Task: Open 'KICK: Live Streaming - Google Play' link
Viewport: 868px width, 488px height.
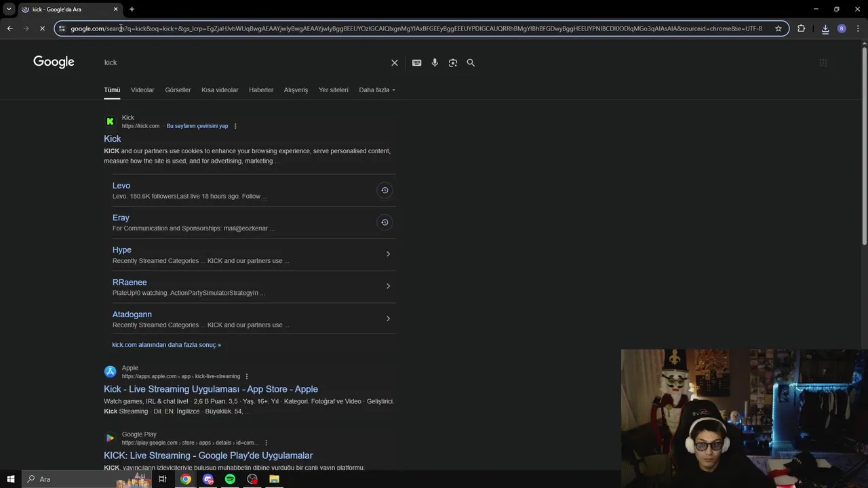Action: click(x=208, y=455)
